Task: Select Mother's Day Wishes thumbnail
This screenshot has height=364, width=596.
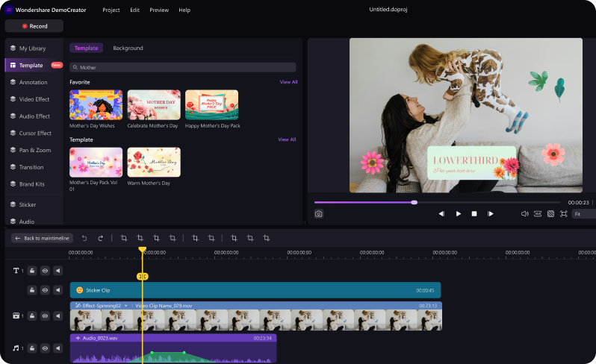Action: point(96,104)
